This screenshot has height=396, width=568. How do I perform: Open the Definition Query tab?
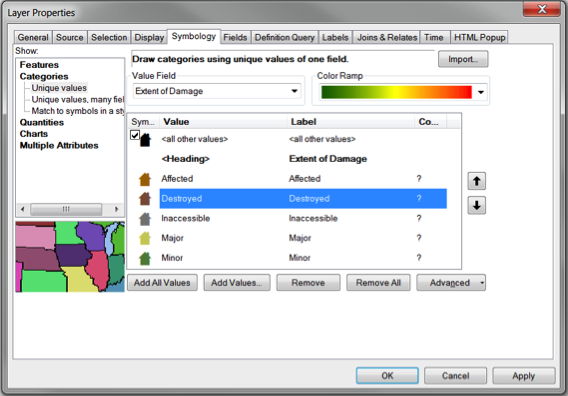click(x=284, y=37)
